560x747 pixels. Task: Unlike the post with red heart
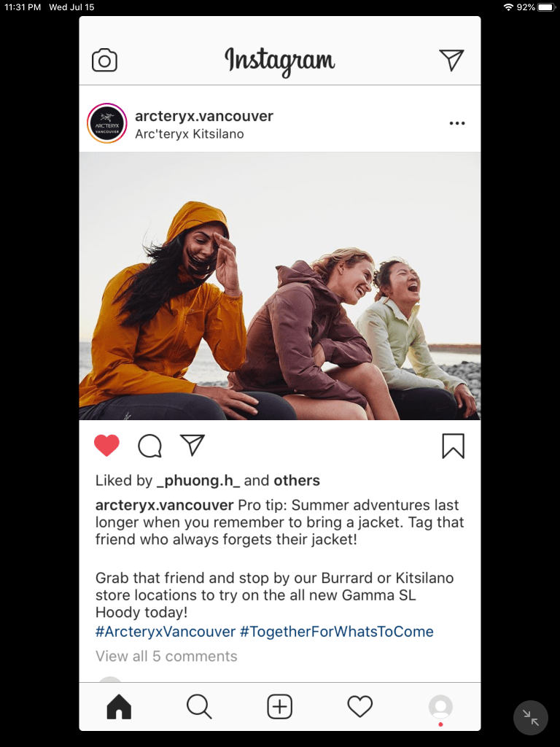coord(106,446)
